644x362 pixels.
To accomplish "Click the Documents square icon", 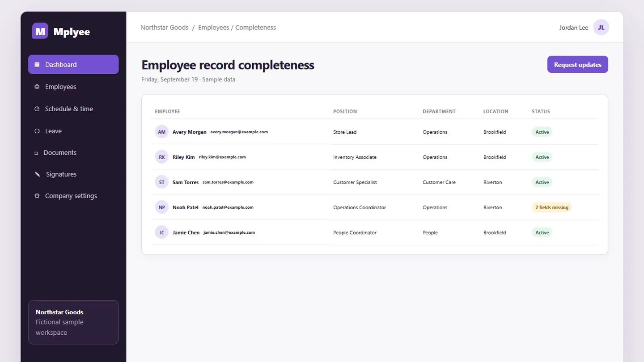I will coord(36,153).
